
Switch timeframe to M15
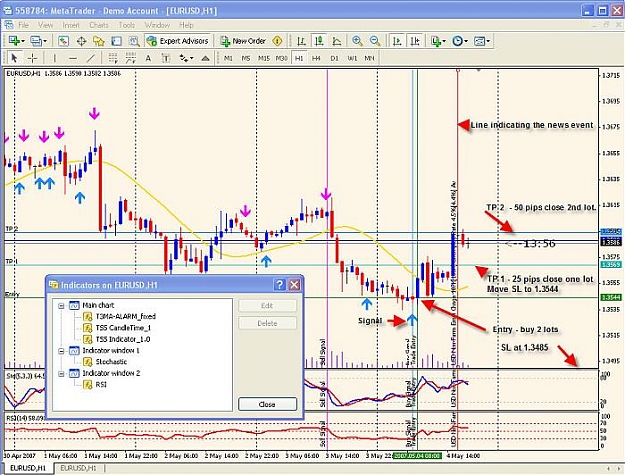[x=263, y=58]
